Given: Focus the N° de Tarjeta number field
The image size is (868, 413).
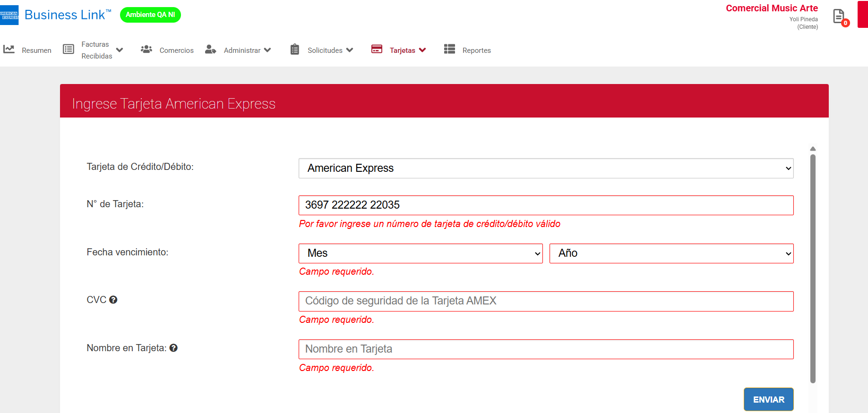Looking at the screenshot, I should click(x=546, y=205).
